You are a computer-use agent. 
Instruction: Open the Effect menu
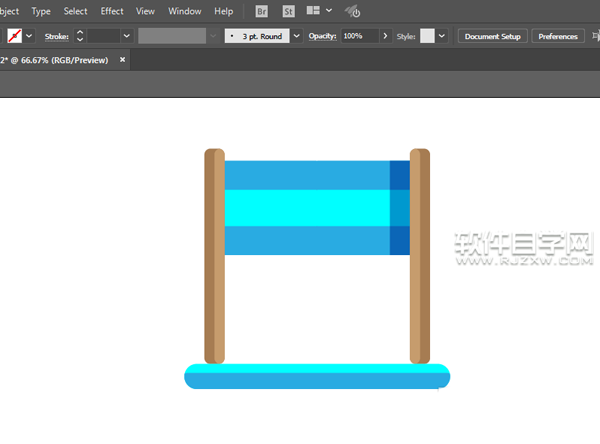coord(112,11)
